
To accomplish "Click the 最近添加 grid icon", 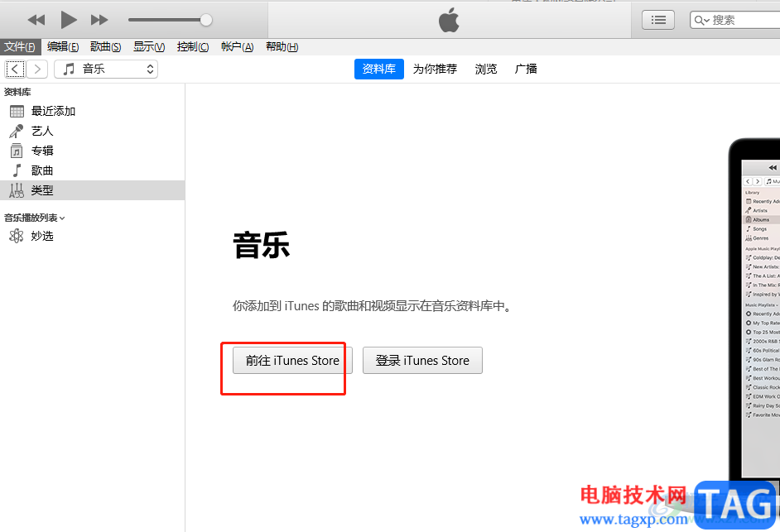I will pyautogui.click(x=17, y=112).
